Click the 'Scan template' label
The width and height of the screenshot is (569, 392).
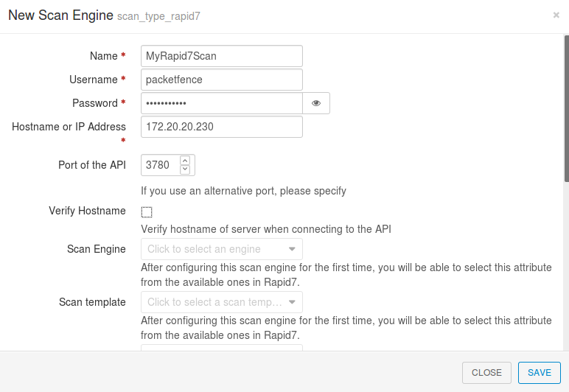(x=92, y=302)
